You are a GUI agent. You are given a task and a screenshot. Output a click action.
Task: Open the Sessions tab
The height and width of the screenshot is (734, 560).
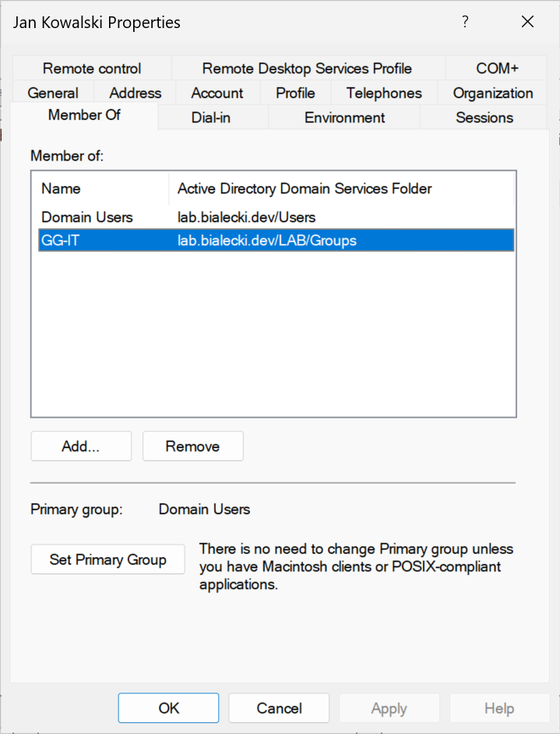[484, 118]
